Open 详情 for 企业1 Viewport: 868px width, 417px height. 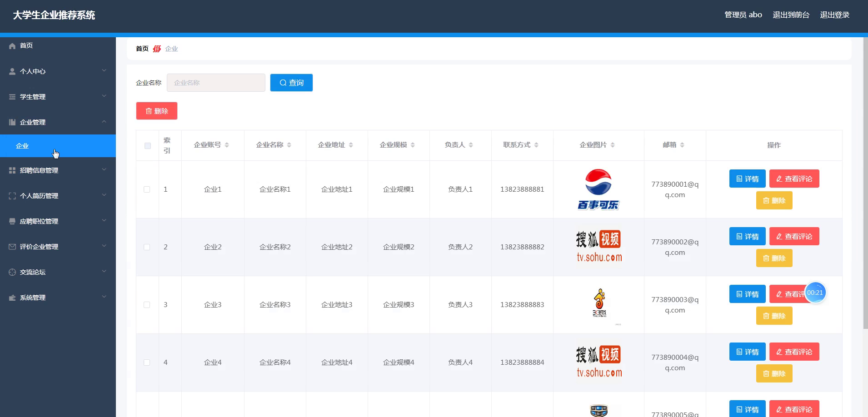coord(748,179)
